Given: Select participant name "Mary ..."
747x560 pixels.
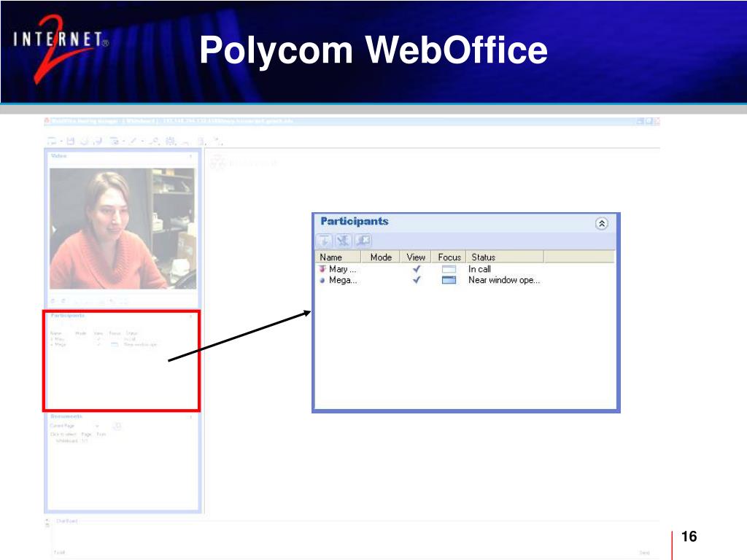Looking at the screenshot, I should [x=343, y=269].
